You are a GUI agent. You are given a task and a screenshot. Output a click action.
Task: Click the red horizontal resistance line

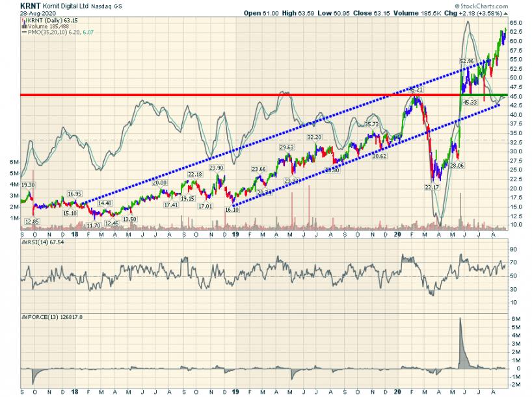195,95
